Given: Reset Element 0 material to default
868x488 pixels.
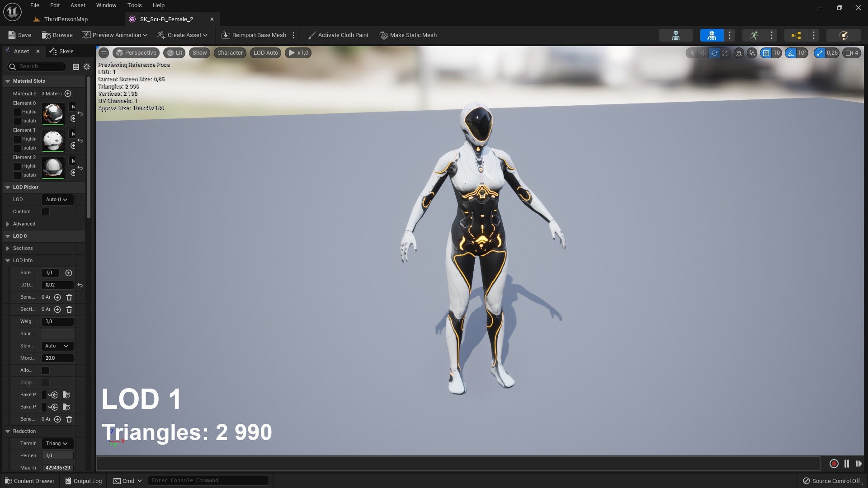Looking at the screenshot, I should 80,113.
